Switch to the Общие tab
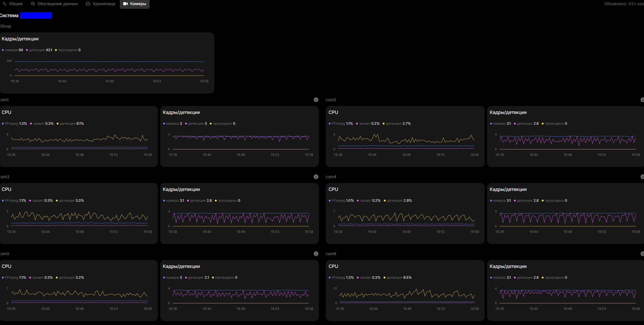Image resolution: width=644 pixels, height=325 pixels. (13, 4)
